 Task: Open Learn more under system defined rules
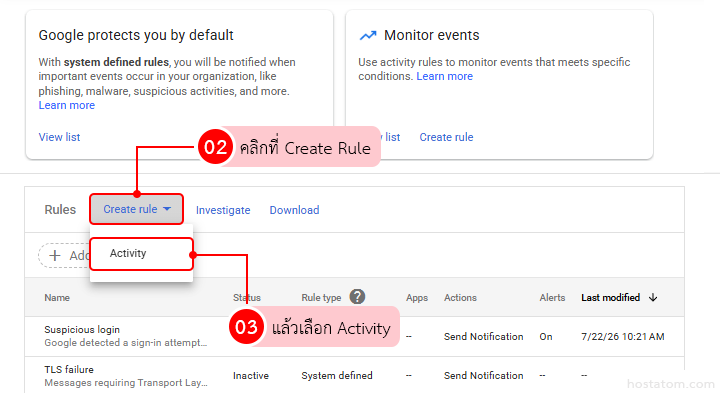click(x=67, y=105)
